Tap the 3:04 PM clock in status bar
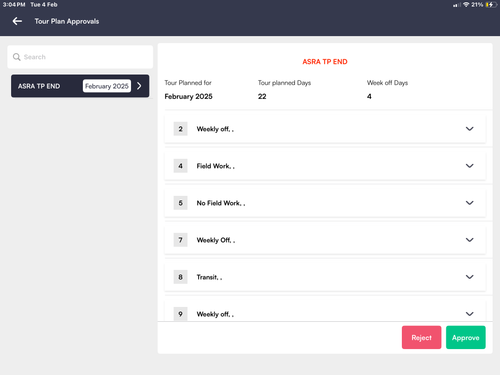500x375 pixels. (14, 5)
